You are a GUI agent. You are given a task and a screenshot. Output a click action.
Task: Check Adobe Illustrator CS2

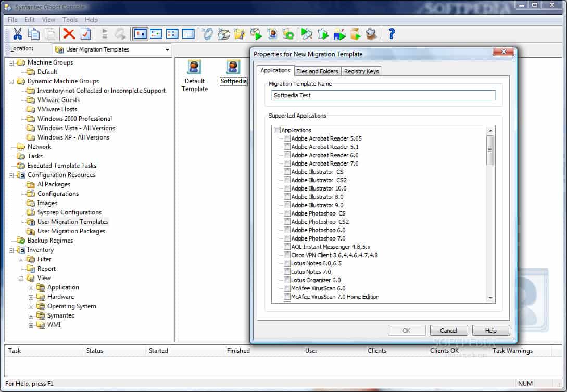(x=287, y=180)
